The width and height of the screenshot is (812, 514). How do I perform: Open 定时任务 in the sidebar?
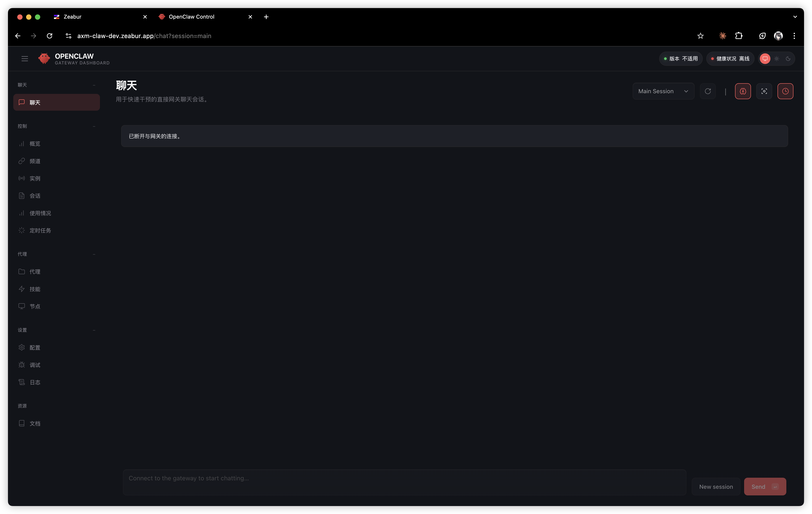click(x=40, y=230)
